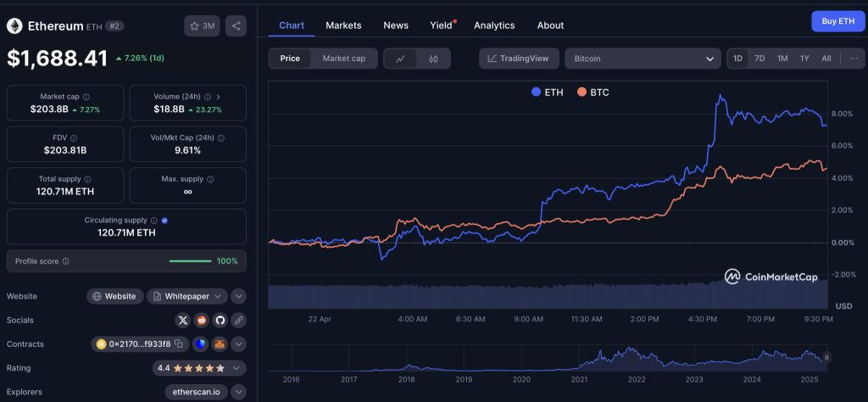Copy the contract address 0x2170...f933f8
This screenshot has width=868, height=402.
179,343
